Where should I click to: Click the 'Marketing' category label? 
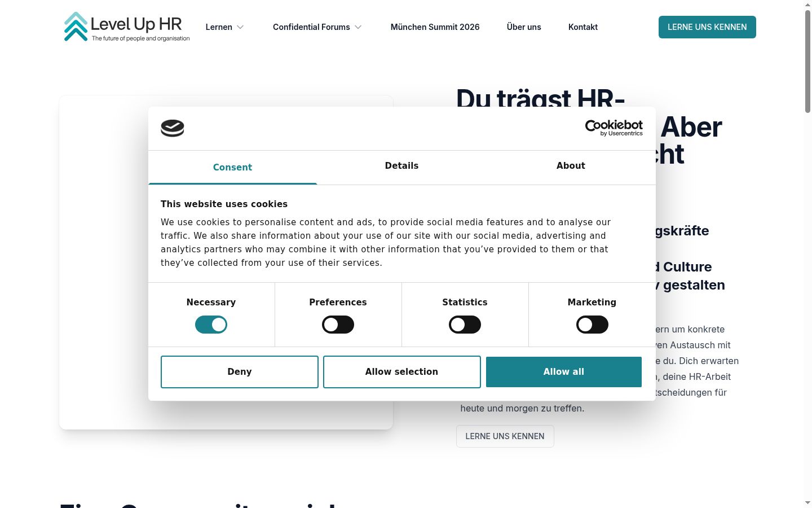click(x=592, y=303)
